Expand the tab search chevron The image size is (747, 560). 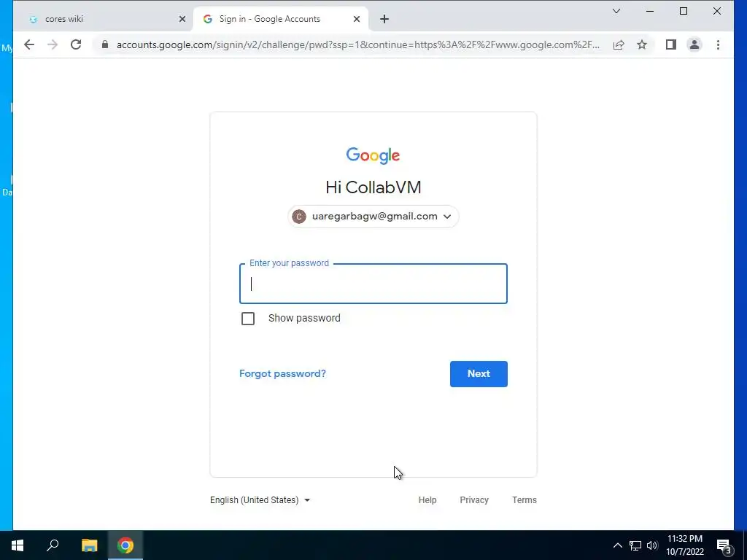(616, 11)
